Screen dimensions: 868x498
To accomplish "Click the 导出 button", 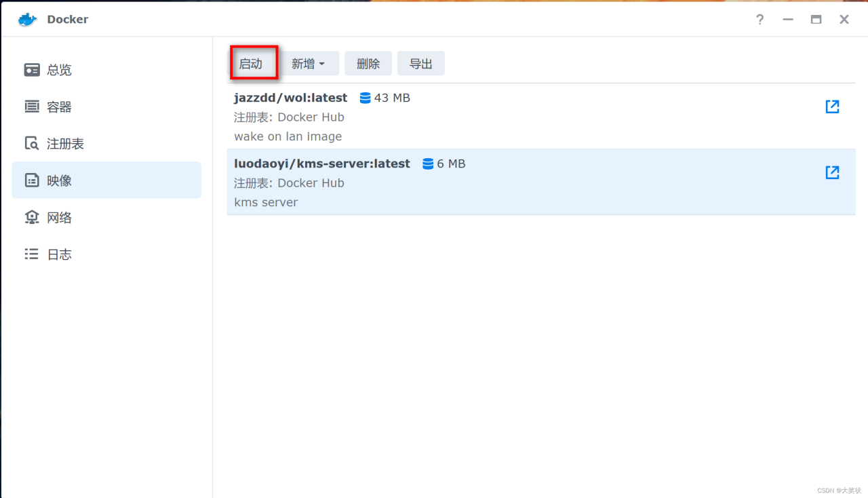I will coord(421,63).
